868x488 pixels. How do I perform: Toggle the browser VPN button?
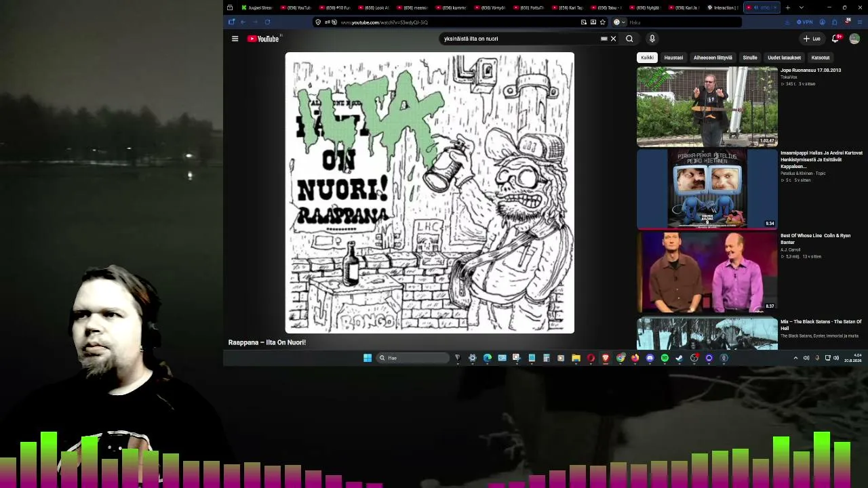click(804, 22)
